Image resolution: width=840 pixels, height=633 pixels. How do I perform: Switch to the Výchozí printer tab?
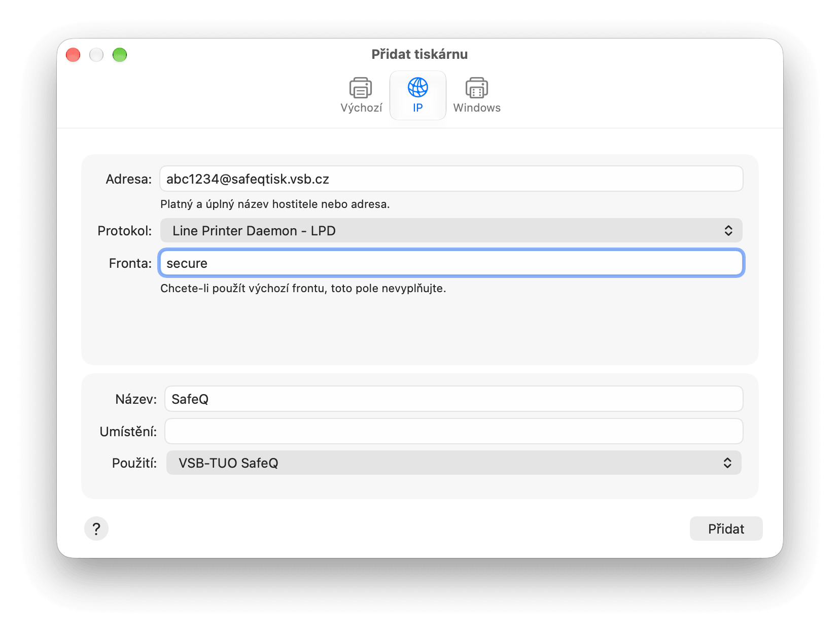361,95
